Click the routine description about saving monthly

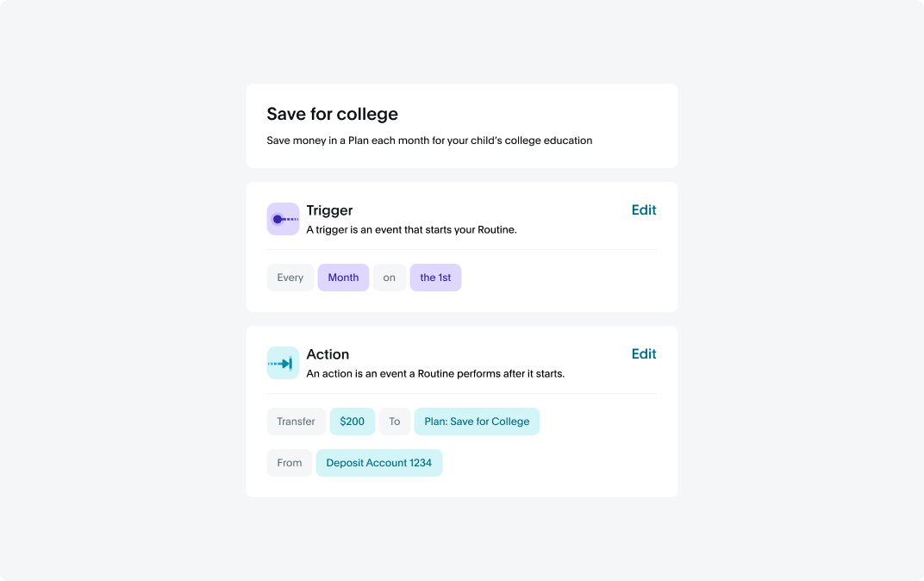pyautogui.click(x=429, y=141)
